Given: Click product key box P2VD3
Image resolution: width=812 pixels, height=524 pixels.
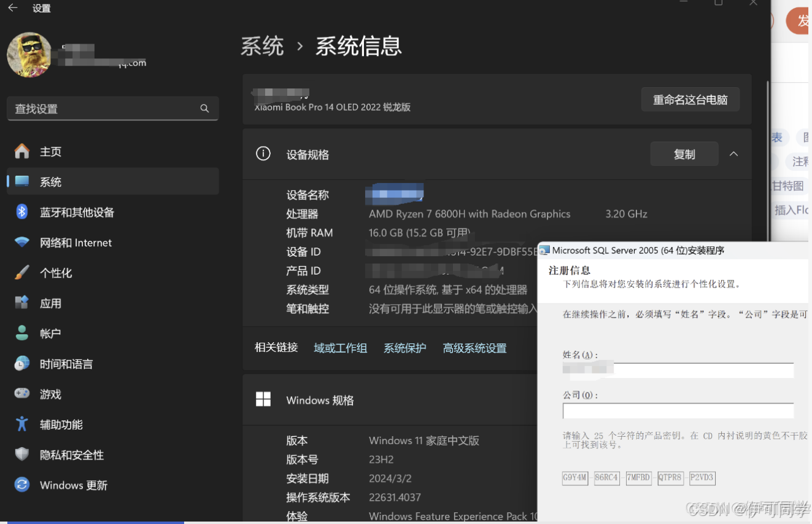Looking at the screenshot, I should pyautogui.click(x=702, y=478).
